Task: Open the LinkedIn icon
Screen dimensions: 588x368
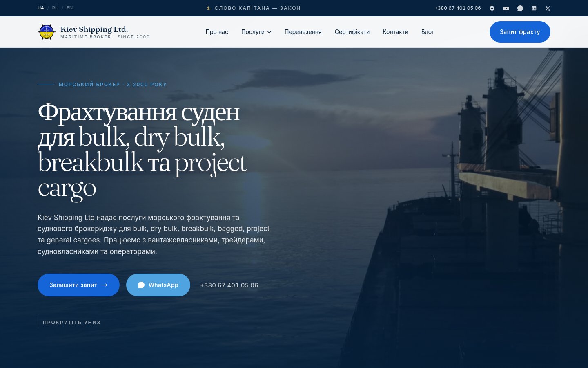Action: pyautogui.click(x=534, y=8)
